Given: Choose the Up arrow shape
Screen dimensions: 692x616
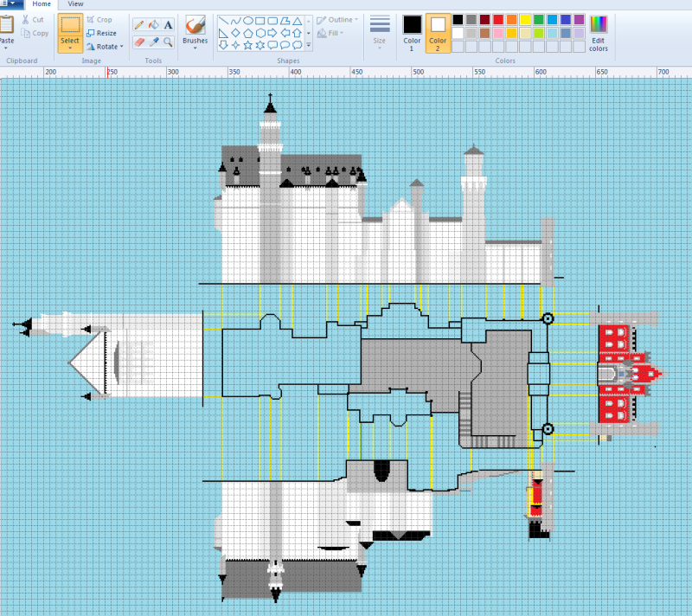Looking at the screenshot, I should click(x=298, y=33).
